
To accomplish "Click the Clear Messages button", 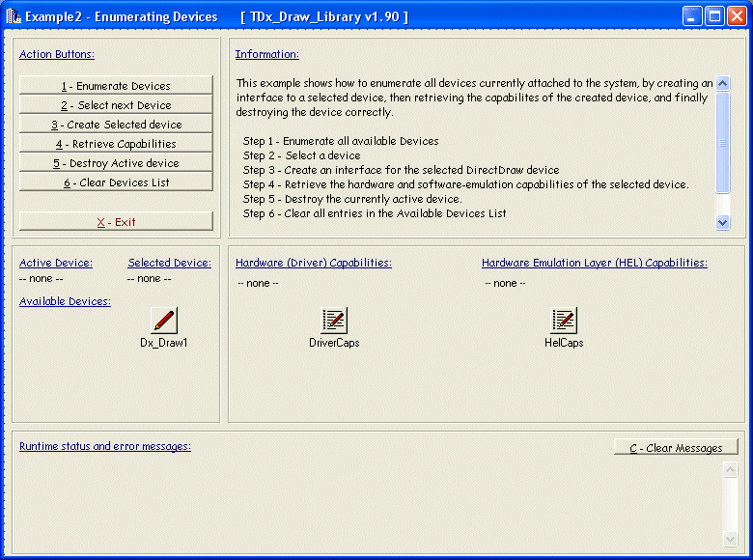I will tap(676, 448).
